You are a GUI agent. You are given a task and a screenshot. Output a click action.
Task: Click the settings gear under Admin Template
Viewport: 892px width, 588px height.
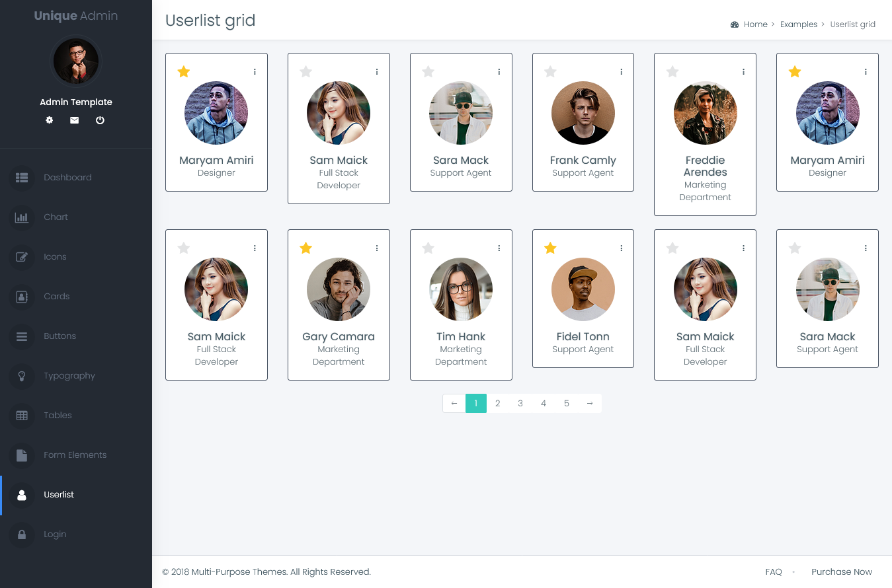click(49, 120)
